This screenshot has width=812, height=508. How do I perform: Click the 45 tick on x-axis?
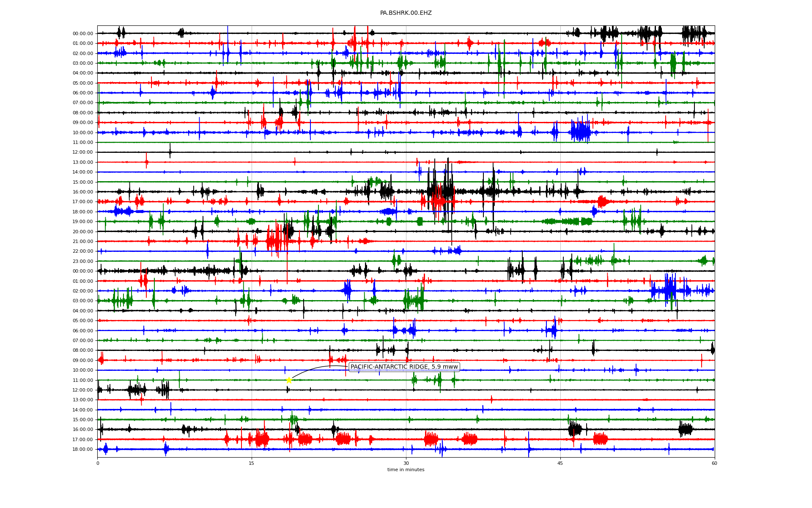coord(560,463)
